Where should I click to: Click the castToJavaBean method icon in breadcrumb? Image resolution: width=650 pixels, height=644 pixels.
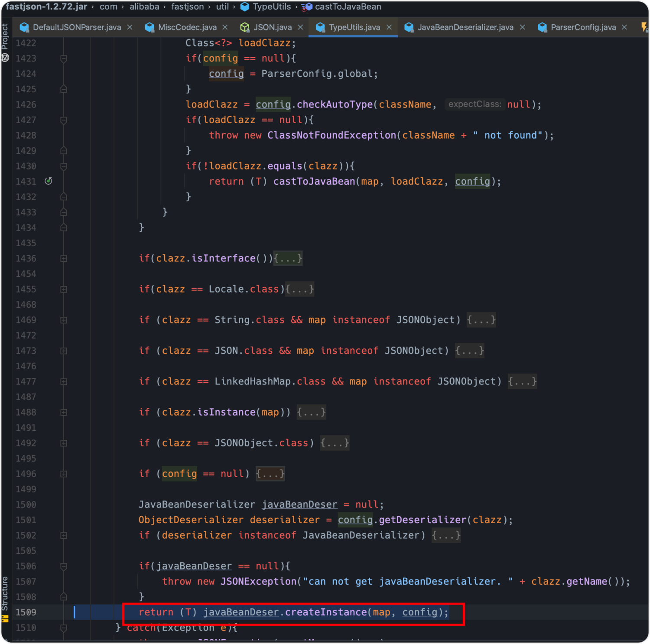(x=307, y=7)
